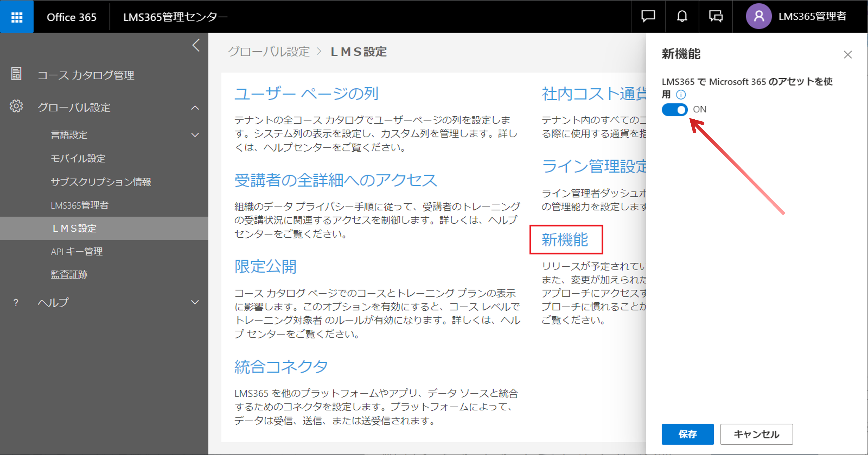Open ライン管理設定 link

coord(594,166)
